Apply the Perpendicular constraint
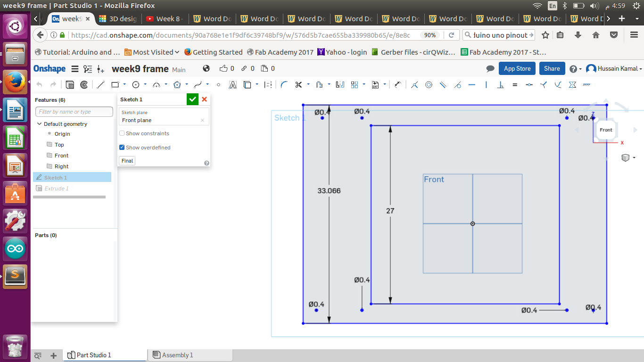Viewport: 644px width, 362px height. coord(501,85)
